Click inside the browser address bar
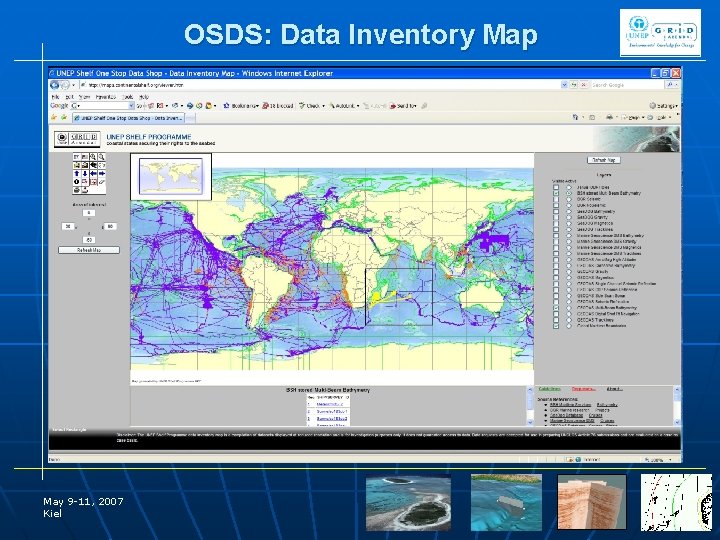The image size is (720, 540). (x=319, y=85)
